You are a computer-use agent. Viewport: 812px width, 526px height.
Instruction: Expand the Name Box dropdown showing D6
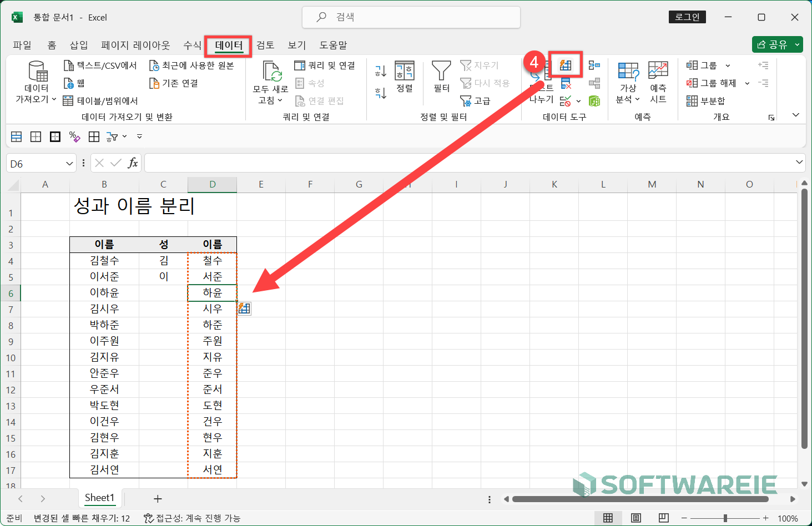point(69,164)
